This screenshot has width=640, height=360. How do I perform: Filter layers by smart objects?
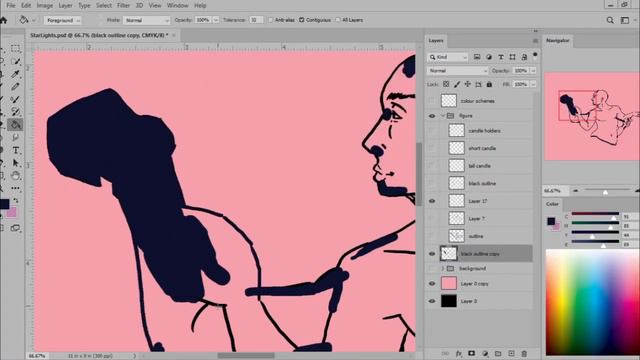pyautogui.click(x=524, y=57)
